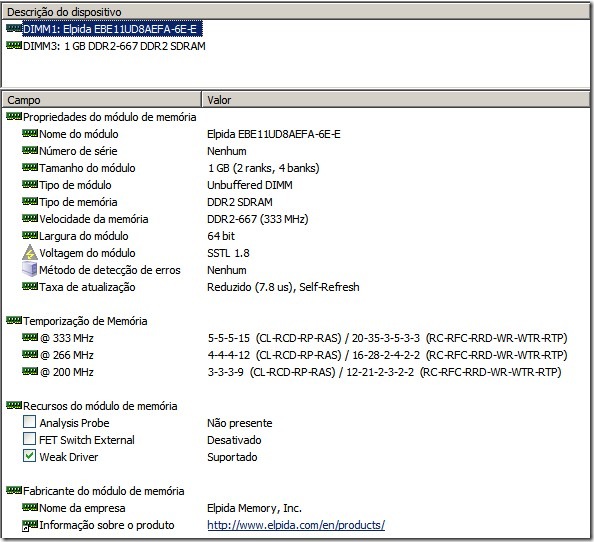Click the Tipo de memória row icon

point(30,201)
